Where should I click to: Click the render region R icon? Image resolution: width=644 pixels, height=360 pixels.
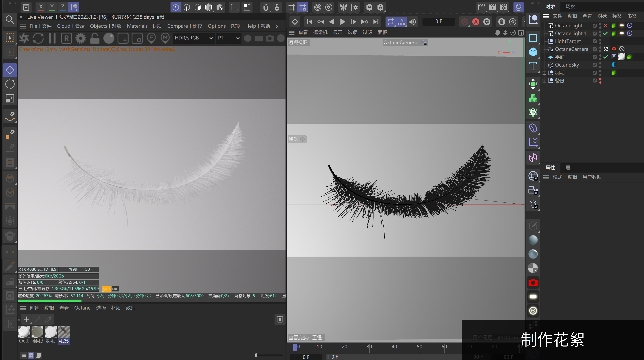(x=66, y=38)
